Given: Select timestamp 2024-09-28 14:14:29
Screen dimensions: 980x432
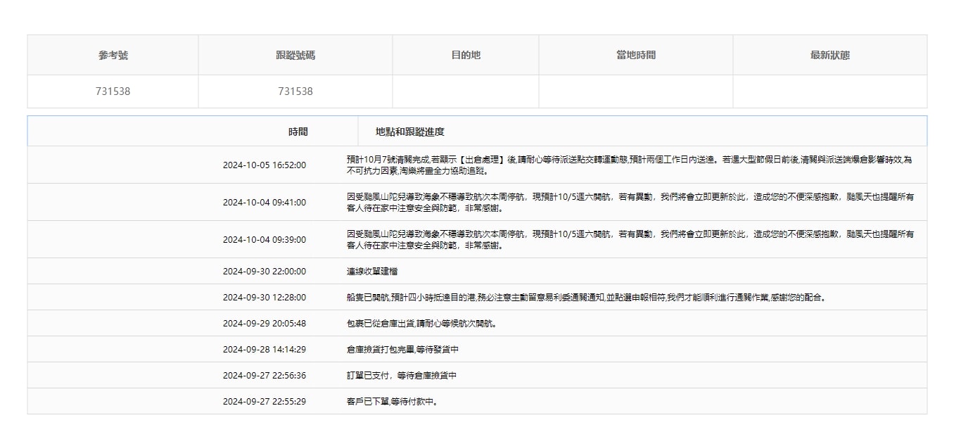Looking at the screenshot, I should 265,350.
